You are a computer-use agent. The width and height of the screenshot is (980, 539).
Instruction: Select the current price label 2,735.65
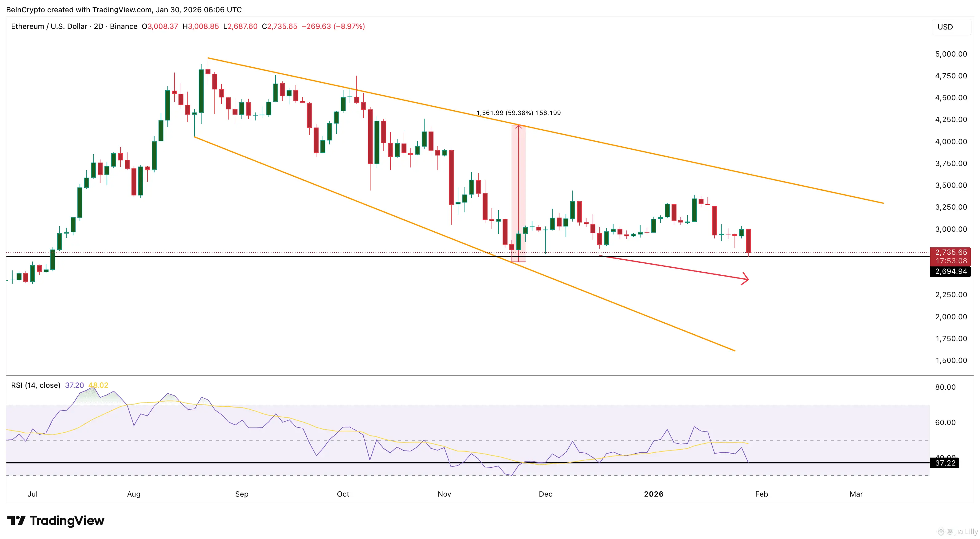tap(951, 252)
